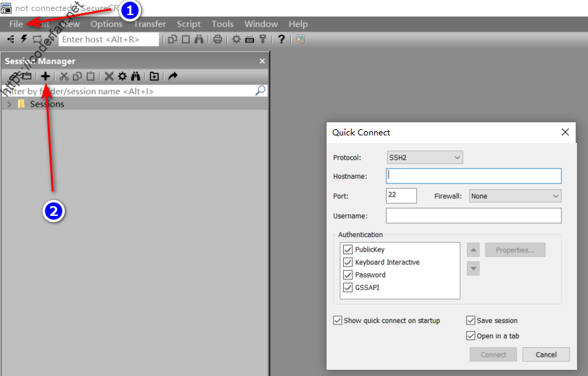This screenshot has width=588, height=376.
Task: Click the delete X icon in Session Manager
Action: tap(109, 76)
